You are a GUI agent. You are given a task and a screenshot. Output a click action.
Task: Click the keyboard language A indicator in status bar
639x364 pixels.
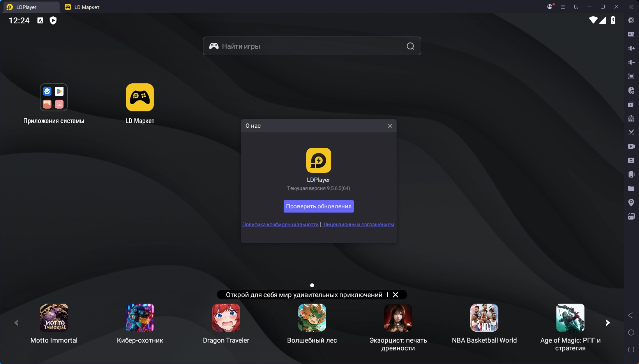(40, 21)
